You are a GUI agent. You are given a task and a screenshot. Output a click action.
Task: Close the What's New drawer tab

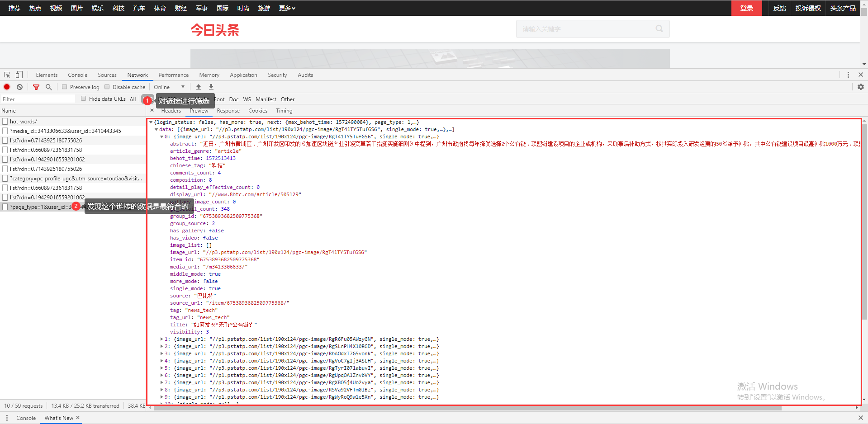click(78, 418)
